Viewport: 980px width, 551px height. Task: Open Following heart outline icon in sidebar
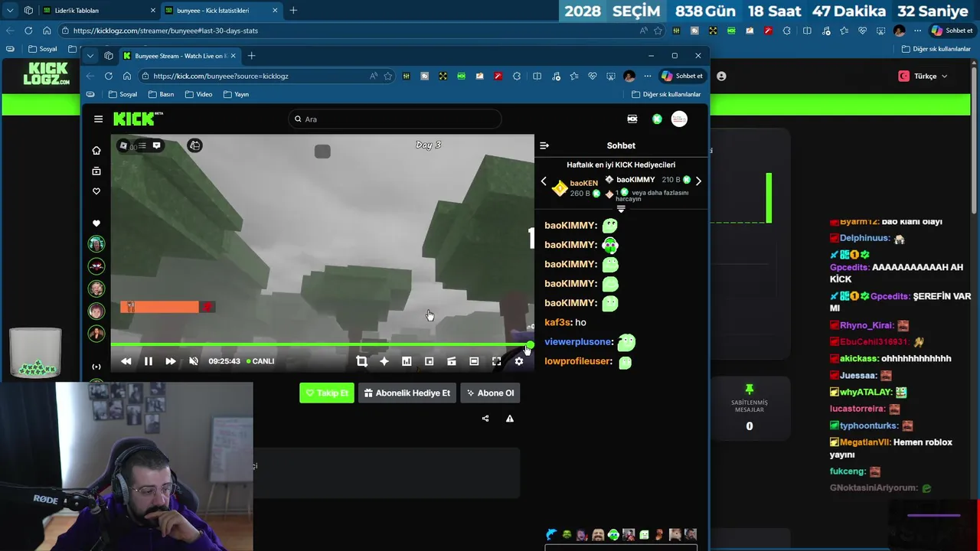(96, 191)
